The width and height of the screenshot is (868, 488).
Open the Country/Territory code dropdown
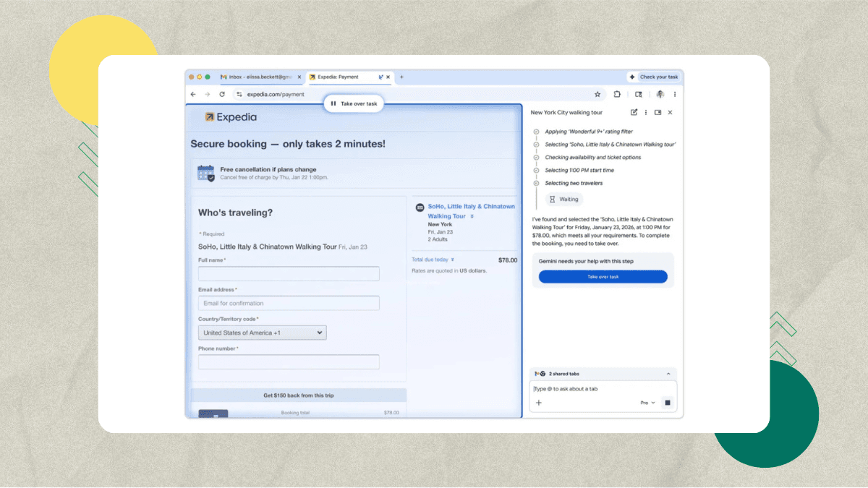point(262,333)
